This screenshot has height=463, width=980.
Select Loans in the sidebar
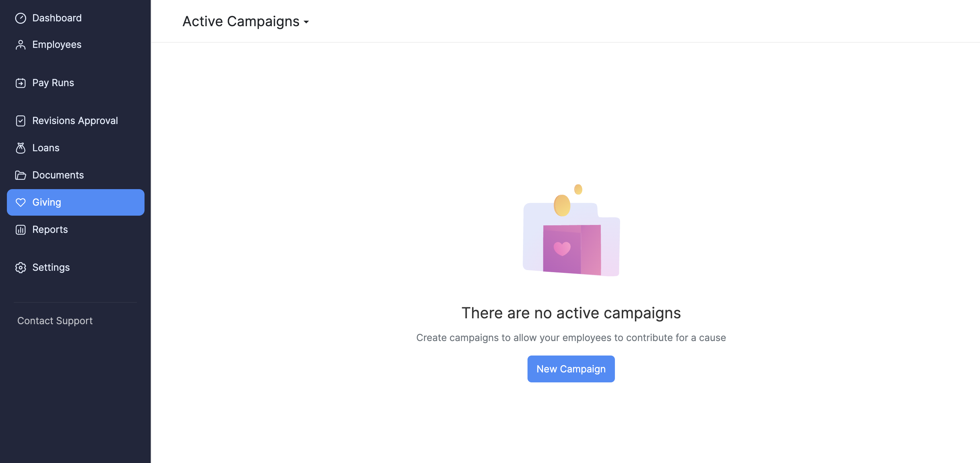pyautogui.click(x=46, y=148)
